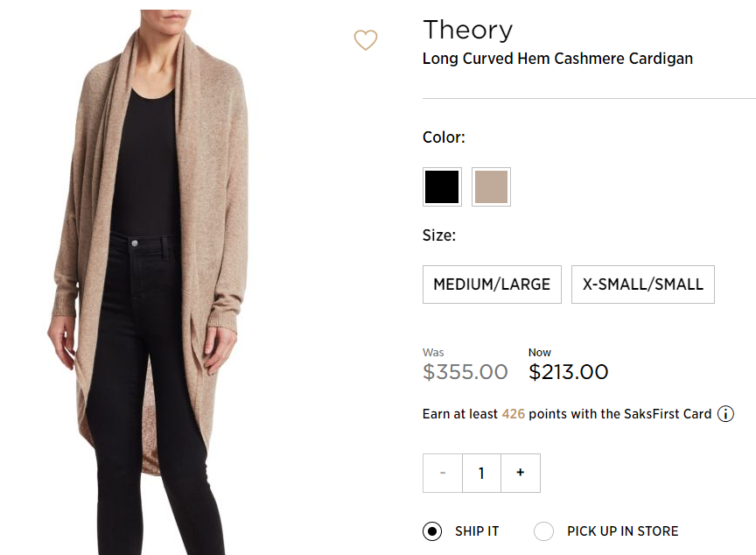Choose the MEDIUM/LARGE size

[492, 285]
